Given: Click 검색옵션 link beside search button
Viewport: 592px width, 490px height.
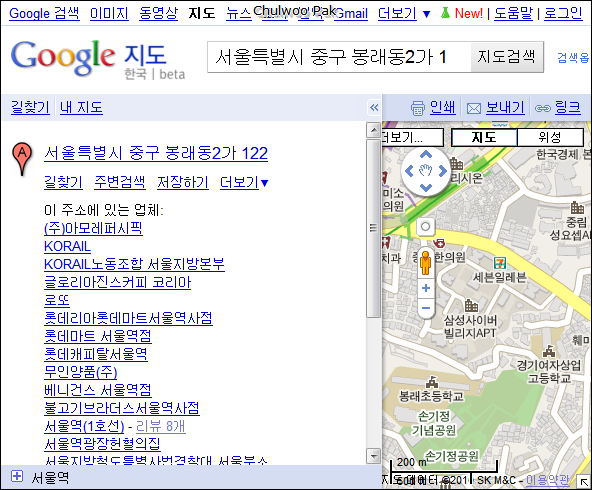Looking at the screenshot, I should [x=573, y=57].
